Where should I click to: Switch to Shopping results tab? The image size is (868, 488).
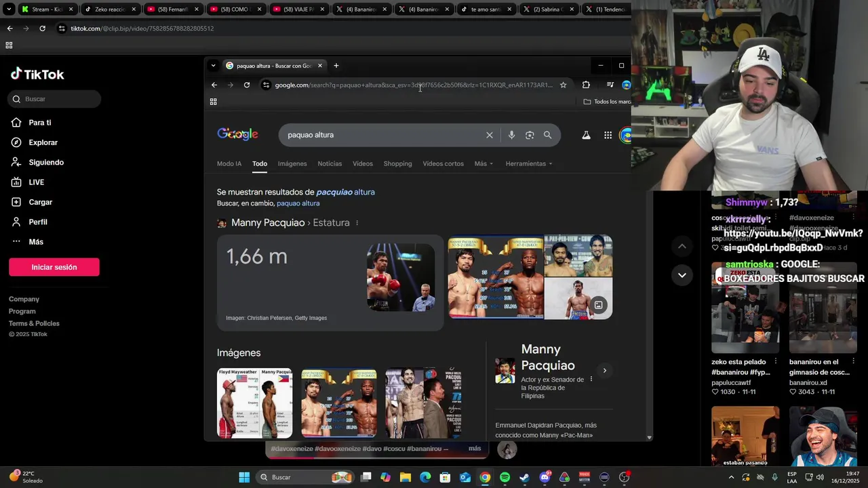tap(397, 163)
